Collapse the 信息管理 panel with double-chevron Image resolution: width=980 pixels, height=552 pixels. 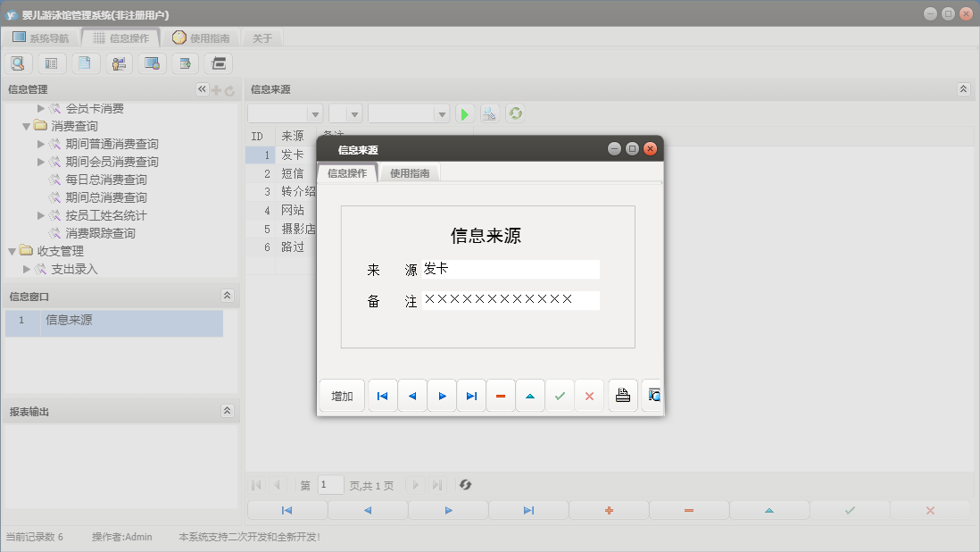[202, 89]
